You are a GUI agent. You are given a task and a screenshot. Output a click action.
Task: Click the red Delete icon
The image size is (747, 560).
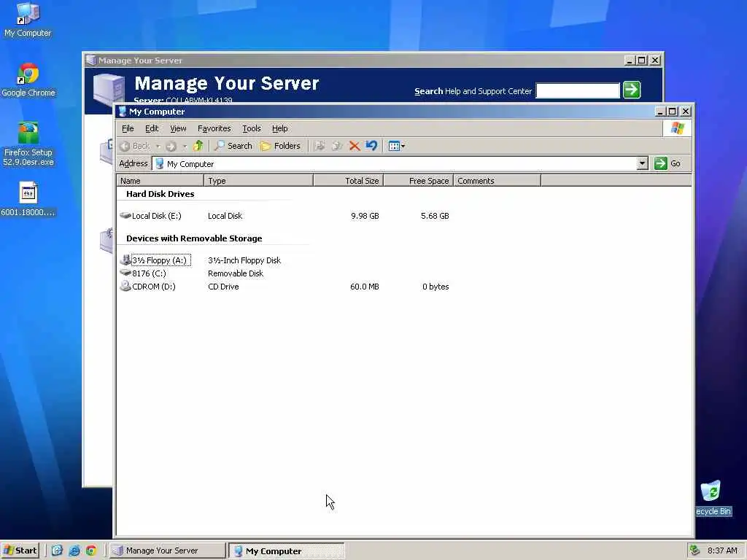[x=354, y=146]
